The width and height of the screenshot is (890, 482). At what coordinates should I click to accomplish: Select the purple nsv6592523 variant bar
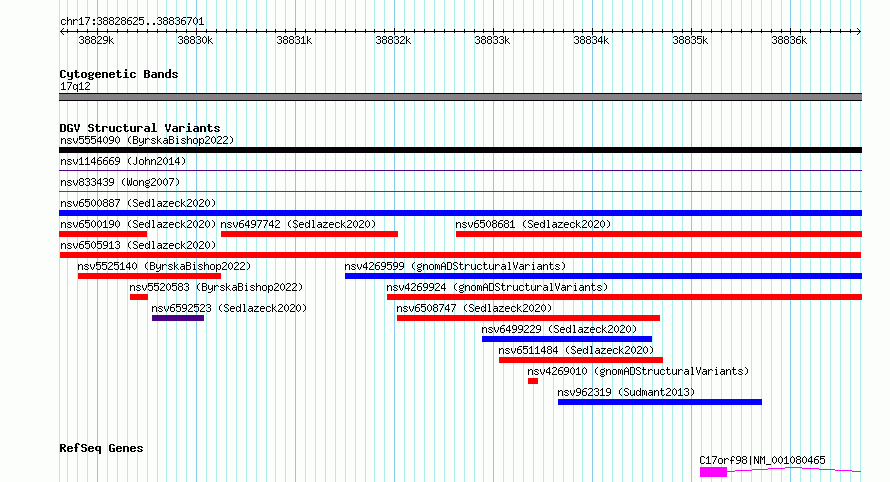click(x=178, y=318)
